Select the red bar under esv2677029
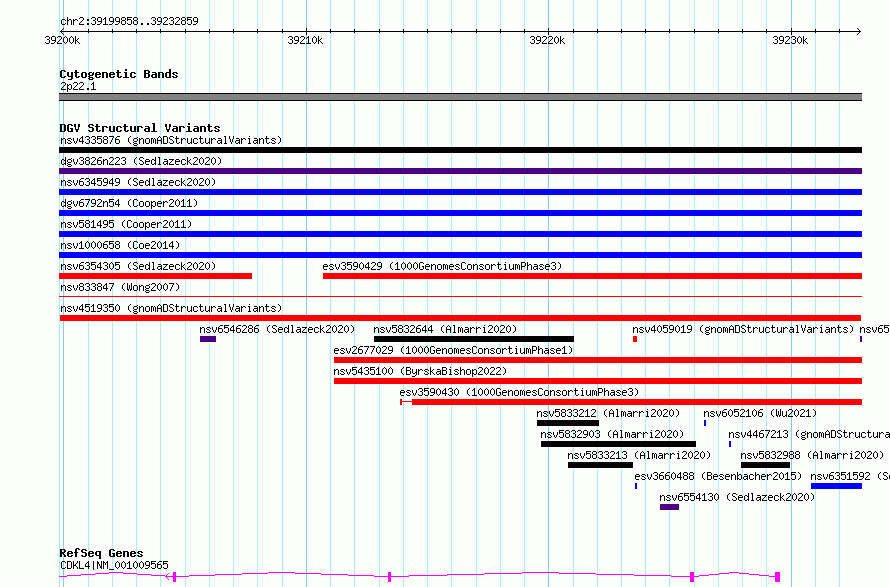 point(598,360)
